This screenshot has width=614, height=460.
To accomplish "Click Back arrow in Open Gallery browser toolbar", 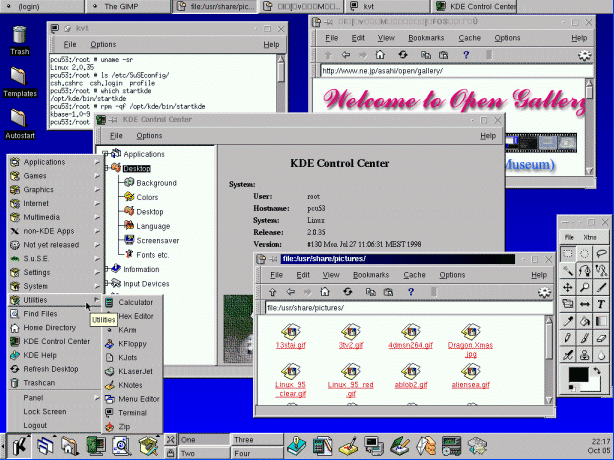I will tap(346, 55).
